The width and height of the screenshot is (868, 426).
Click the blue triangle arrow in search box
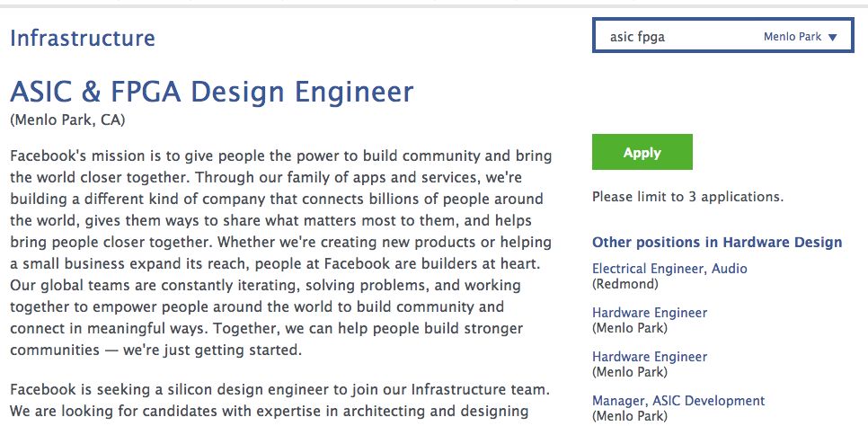coord(832,38)
